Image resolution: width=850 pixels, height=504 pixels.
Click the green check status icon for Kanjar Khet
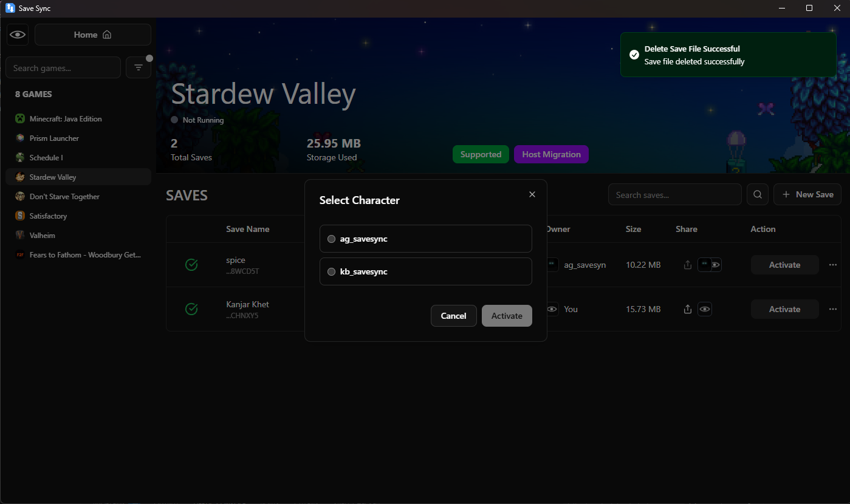[x=191, y=309]
